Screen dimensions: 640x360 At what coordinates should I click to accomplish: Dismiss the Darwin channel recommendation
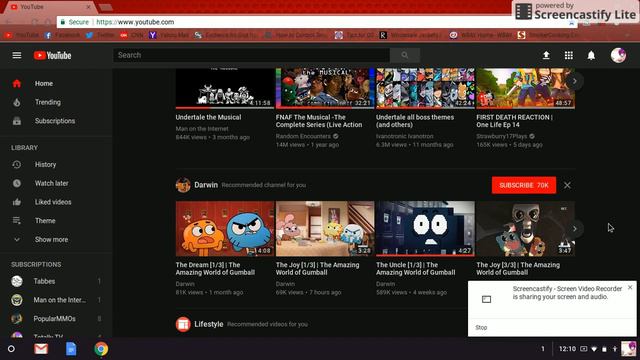tap(567, 185)
